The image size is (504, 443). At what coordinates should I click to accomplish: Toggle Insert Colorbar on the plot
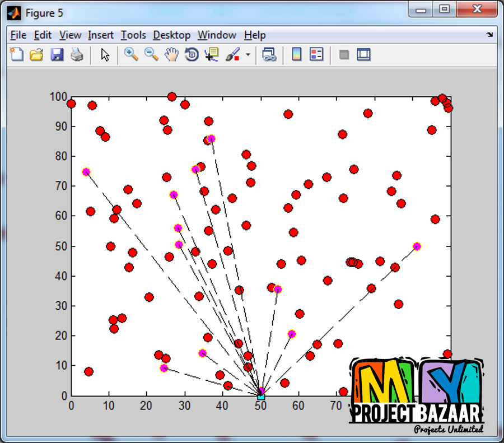[297, 54]
